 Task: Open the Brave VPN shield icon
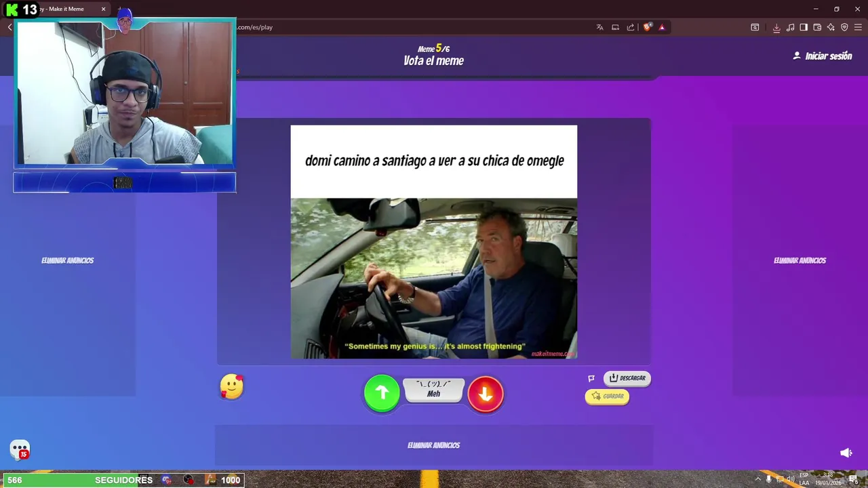(x=844, y=27)
